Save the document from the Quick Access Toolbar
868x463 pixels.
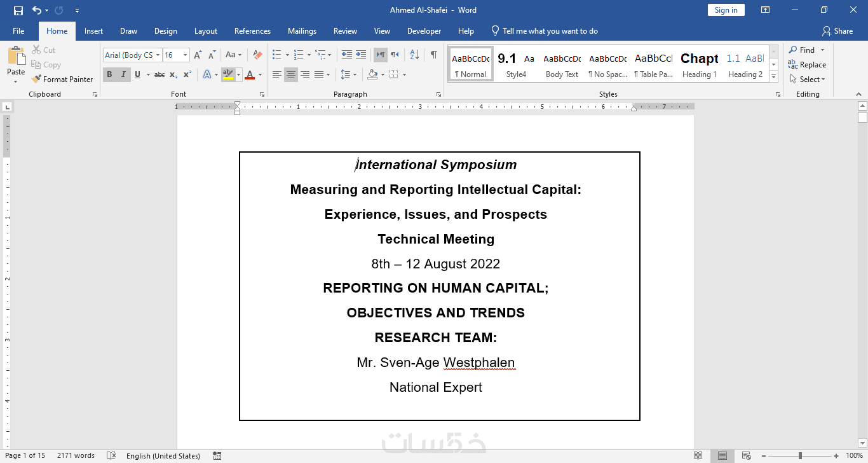click(x=18, y=10)
